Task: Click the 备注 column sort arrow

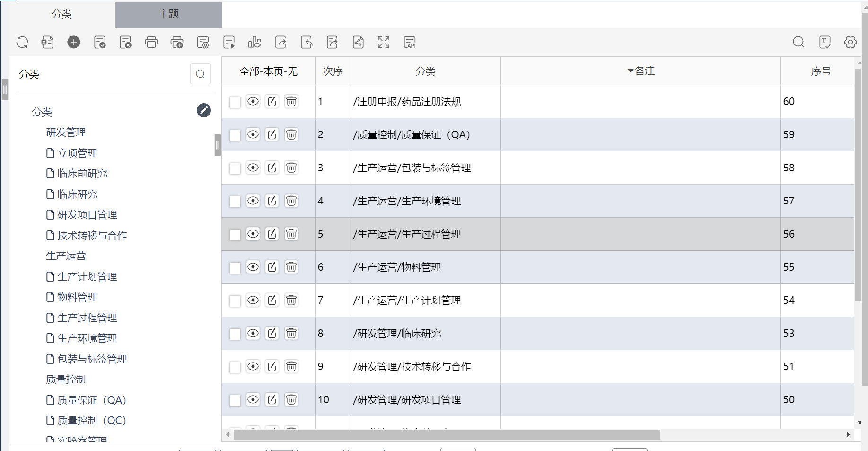Action: click(631, 71)
